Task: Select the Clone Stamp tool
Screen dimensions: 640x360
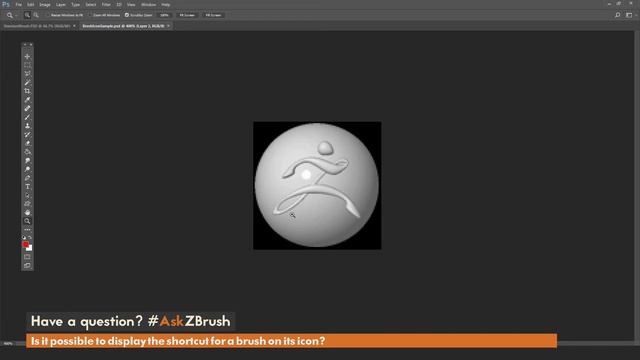Action: [27, 126]
